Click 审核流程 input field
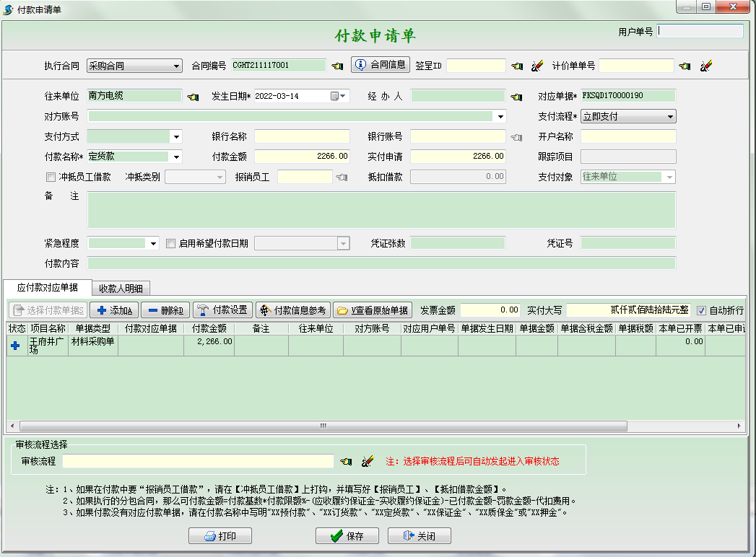756x557 pixels. pyautogui.click(x=198, y=461)
